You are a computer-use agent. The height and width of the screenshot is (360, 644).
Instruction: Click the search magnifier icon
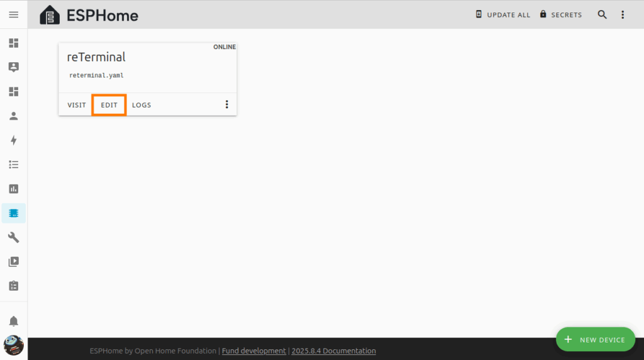click(602, 15)
